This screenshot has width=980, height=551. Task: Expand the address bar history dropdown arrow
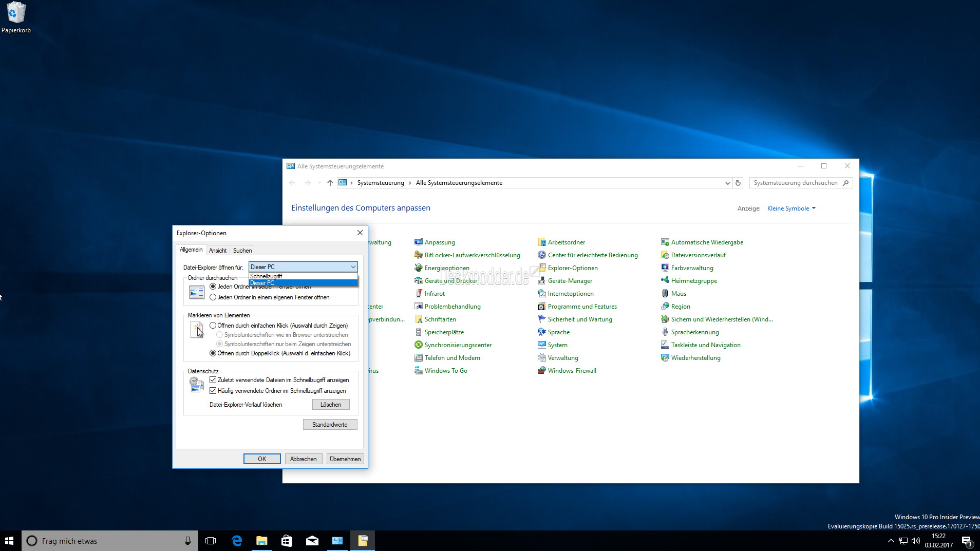(727, 183)
